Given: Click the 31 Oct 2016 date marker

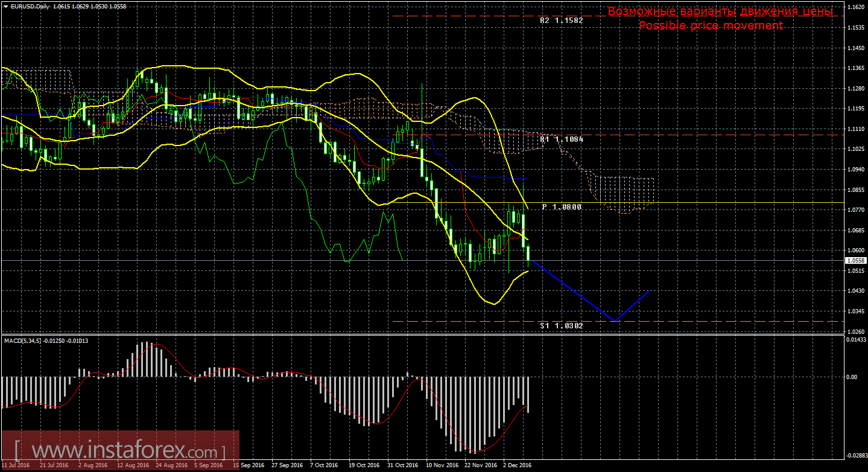Looking at the screenshot, I should pos(402,465).
